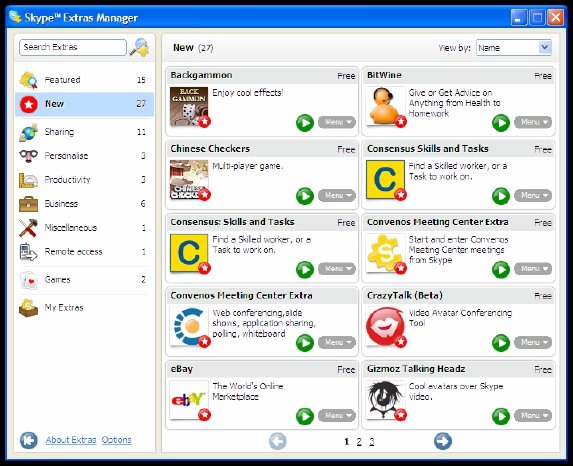Open Menu of Convenos puzzle-piece extra

533,269
